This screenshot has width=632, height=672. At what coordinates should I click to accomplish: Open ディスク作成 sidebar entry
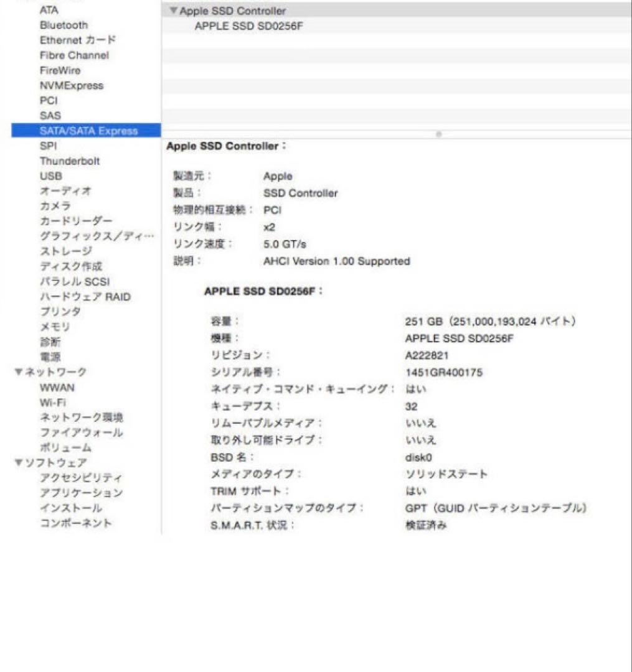71,266
